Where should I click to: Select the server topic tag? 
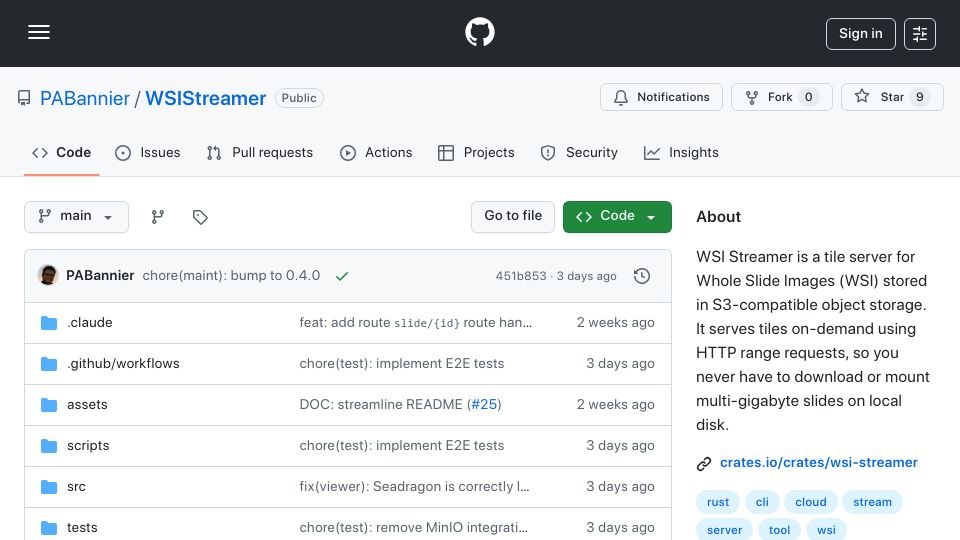pyautogui.click(x=724, y=530)
